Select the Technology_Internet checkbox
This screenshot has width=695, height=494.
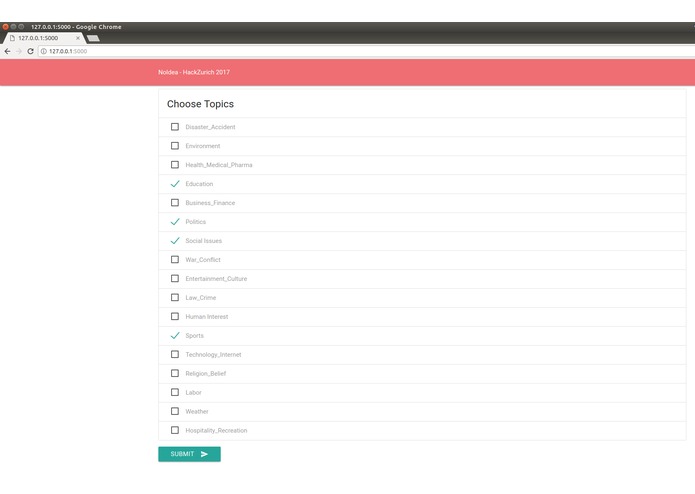[x=175, y=354]
